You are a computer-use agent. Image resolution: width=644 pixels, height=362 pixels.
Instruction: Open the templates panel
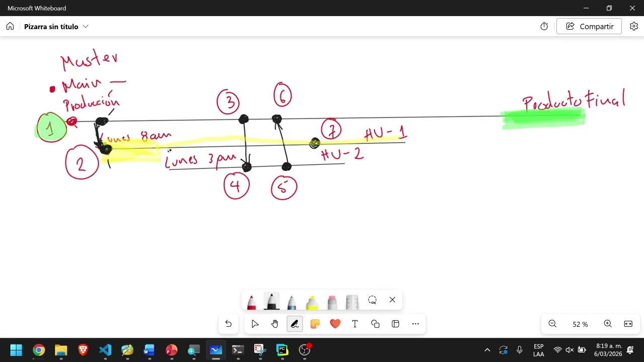pos(395,324)
